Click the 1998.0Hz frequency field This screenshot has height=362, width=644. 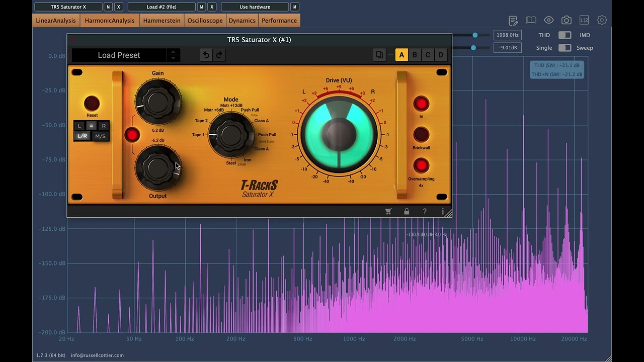(507, 35)
